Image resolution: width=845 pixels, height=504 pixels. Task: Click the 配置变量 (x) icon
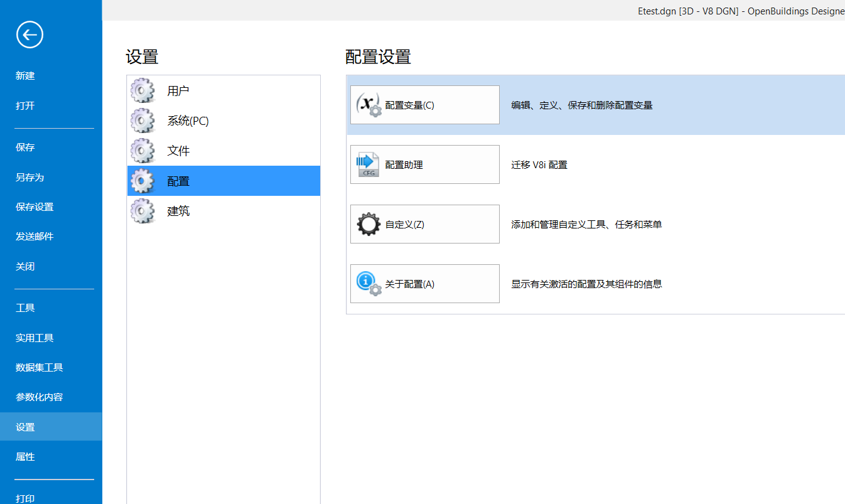(369, 105)
